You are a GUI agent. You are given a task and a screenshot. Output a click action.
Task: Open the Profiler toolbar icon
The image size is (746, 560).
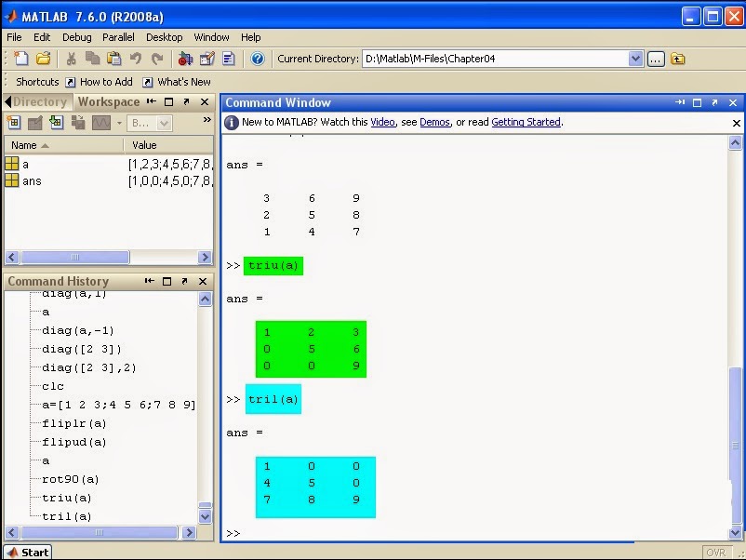[x=229, y=59]
